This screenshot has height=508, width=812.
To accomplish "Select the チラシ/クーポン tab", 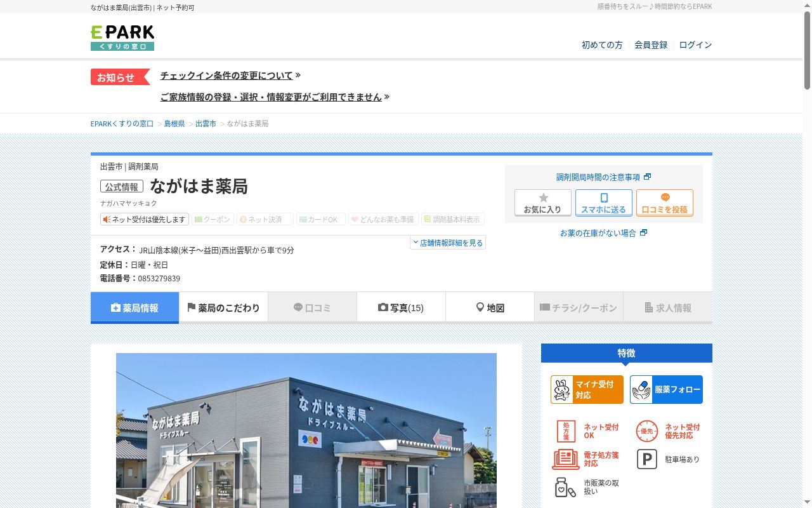I will [x=579, y=308].
